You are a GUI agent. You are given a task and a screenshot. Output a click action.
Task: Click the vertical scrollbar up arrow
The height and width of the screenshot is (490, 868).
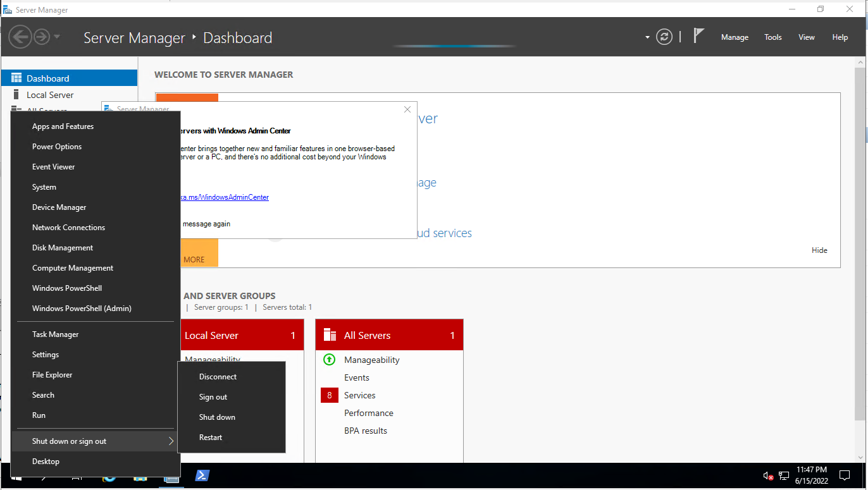[860, 63]
